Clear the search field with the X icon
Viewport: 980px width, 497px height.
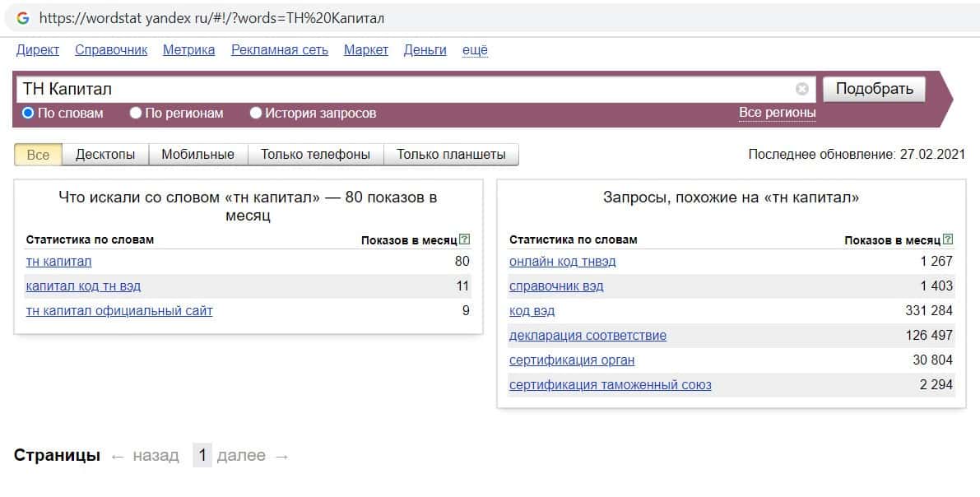tap(801, 89)
